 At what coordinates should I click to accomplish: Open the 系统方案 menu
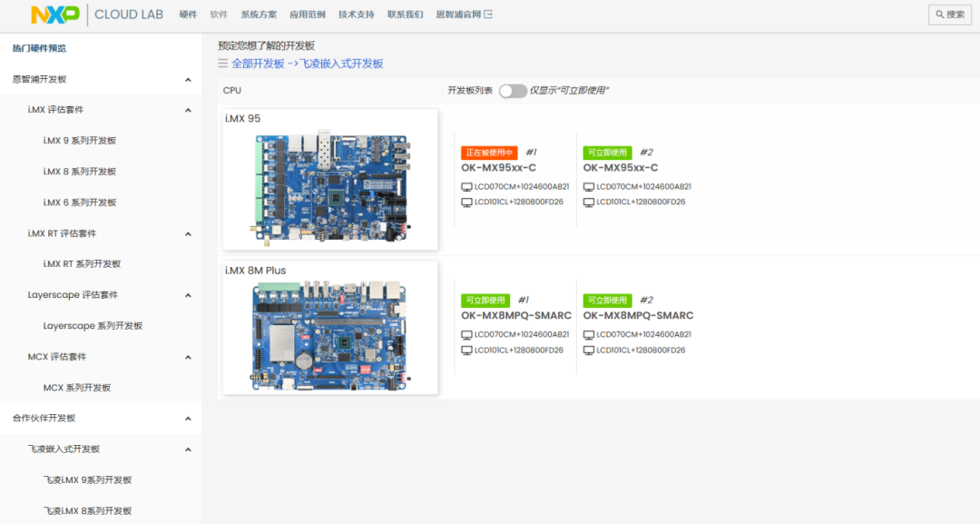coord(259,15)
